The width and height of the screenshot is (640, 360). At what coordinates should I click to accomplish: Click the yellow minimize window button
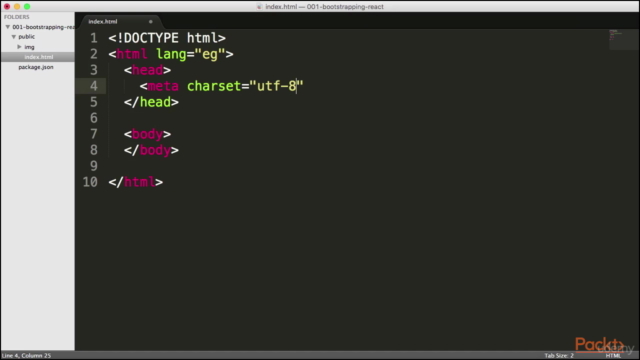(17, 7)
